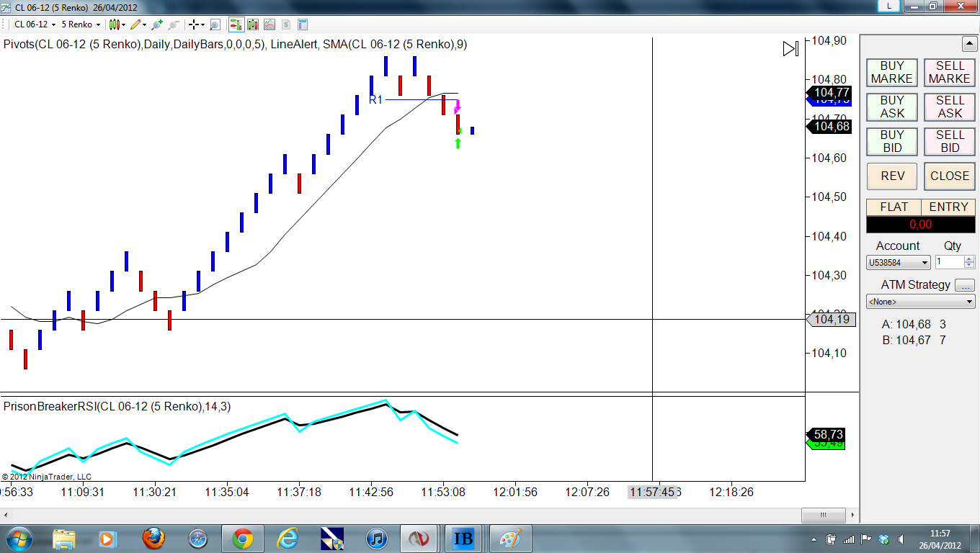Screen dimensions: 980x553
Task: Click the scrollbar right arrow
Action: (x=854, y=516)
